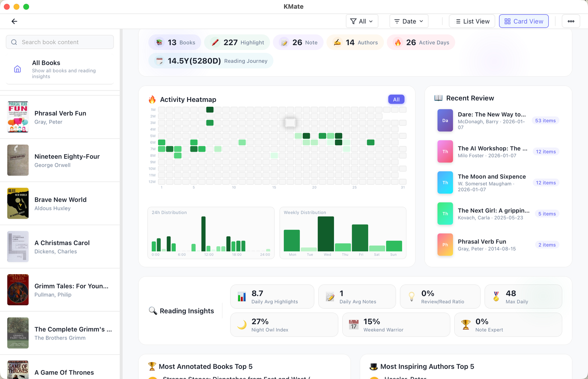The width and height of the screenshot is (588, 379).
Task: Click the dark green Wed bar in Weekly Distribution
Action: 326,234
